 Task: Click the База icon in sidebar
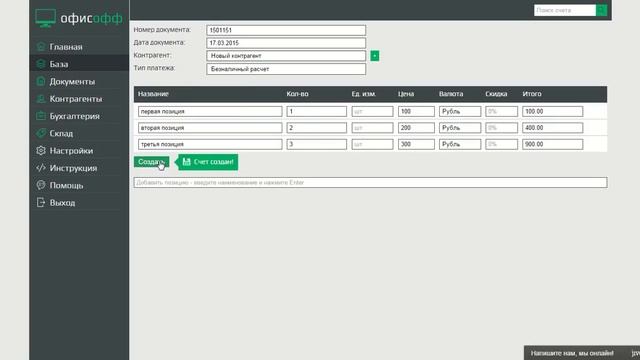[x=41, y=64]
